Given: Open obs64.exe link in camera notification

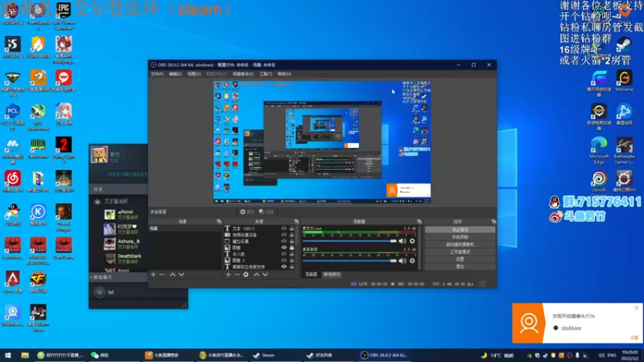Looking at the screenshot, I should click(x=572, y=328).
